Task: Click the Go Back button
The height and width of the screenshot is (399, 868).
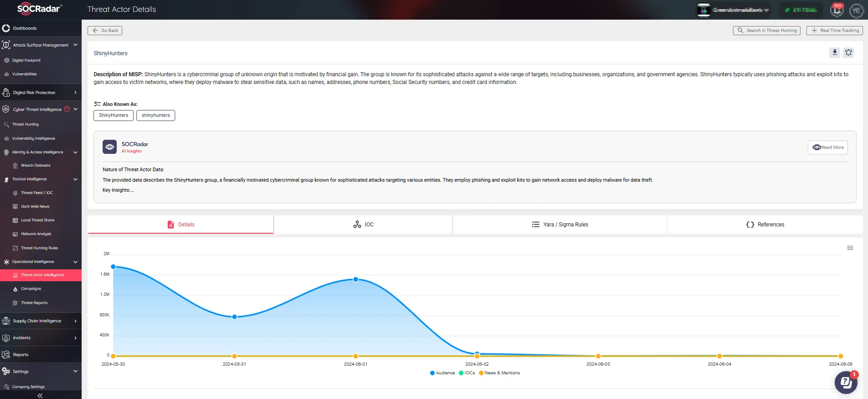Action: (105, 31)
